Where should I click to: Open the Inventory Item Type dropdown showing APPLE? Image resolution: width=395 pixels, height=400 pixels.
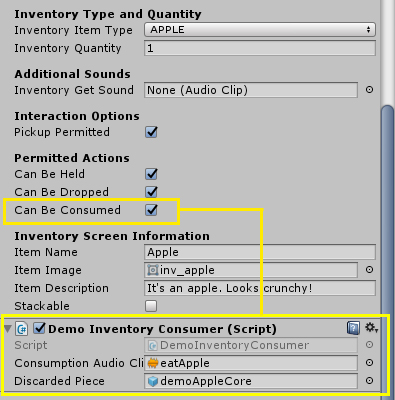260,30
